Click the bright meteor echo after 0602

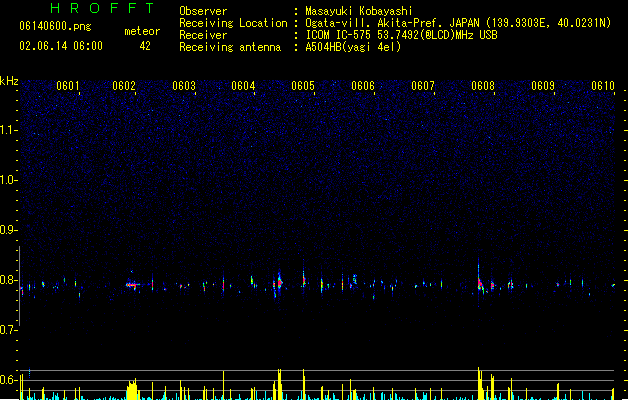132,285
